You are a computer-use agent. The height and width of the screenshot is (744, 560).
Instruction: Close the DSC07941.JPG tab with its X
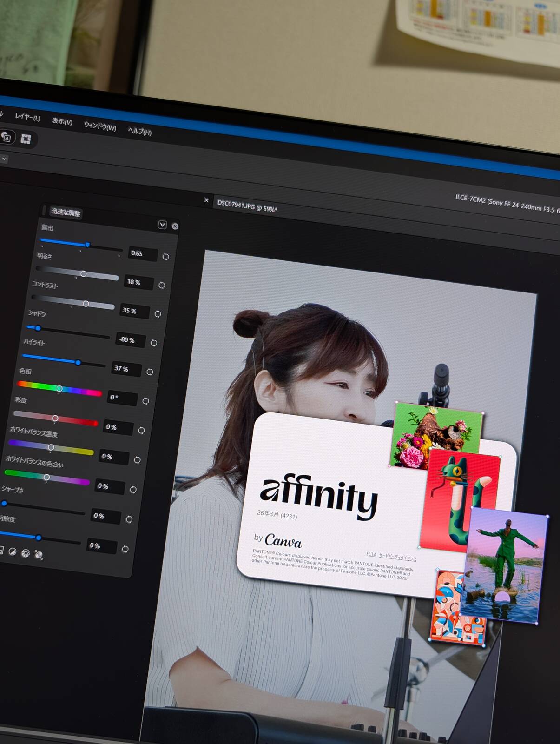tap(206, 200)
